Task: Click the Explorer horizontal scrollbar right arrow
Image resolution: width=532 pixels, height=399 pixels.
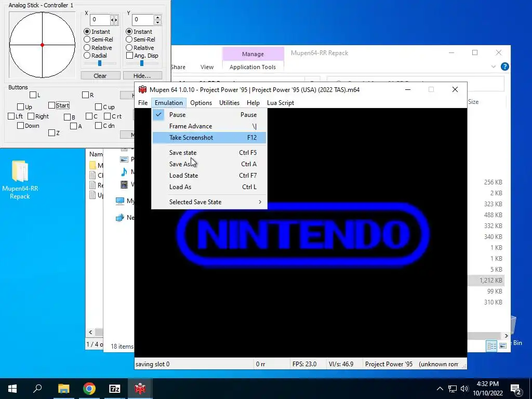Action: tap(506, 336)
